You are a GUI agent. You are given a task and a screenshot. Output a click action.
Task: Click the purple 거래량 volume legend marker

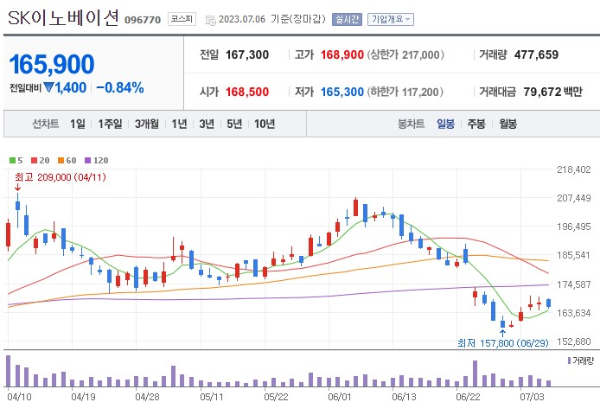pos(569,360)
